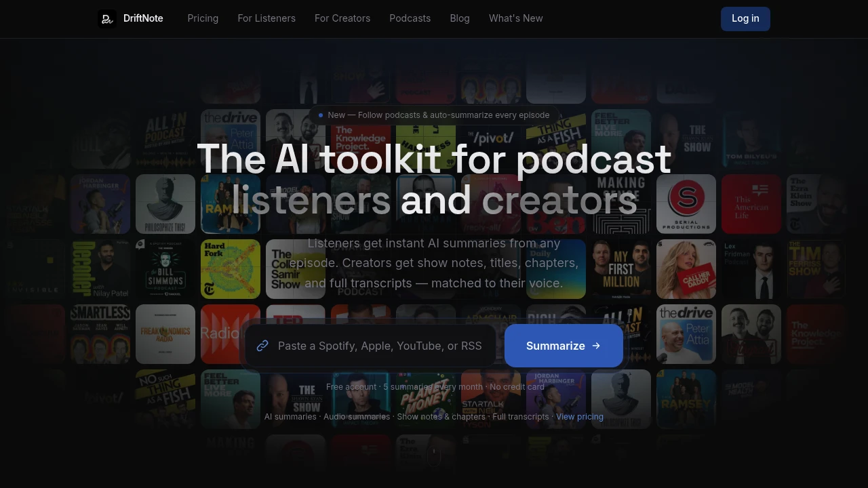The image size is (868, 488).
Task: Click the Log in button
Action: click(x=745, y=19)
